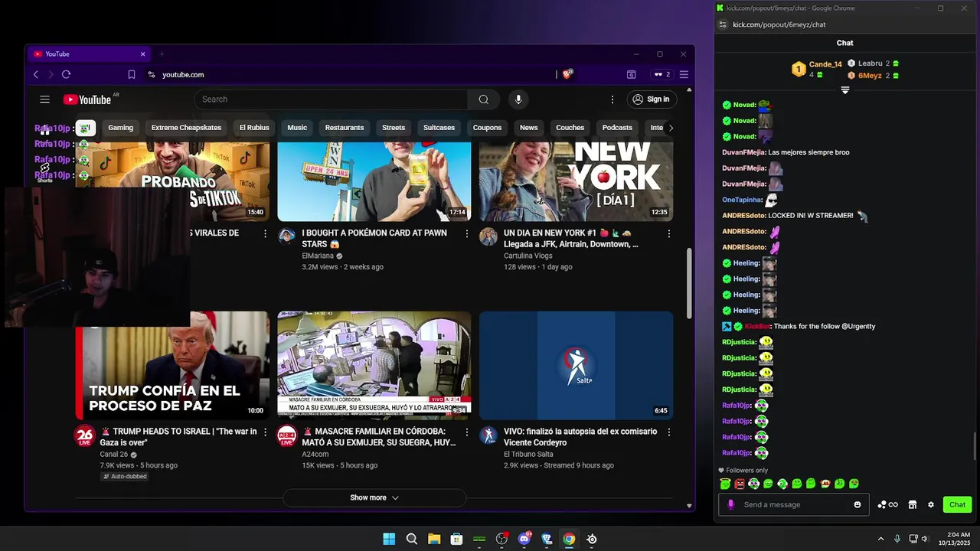Open Kick chat settings gear
This screenshot has height=551, width=980.
[931, 504]
